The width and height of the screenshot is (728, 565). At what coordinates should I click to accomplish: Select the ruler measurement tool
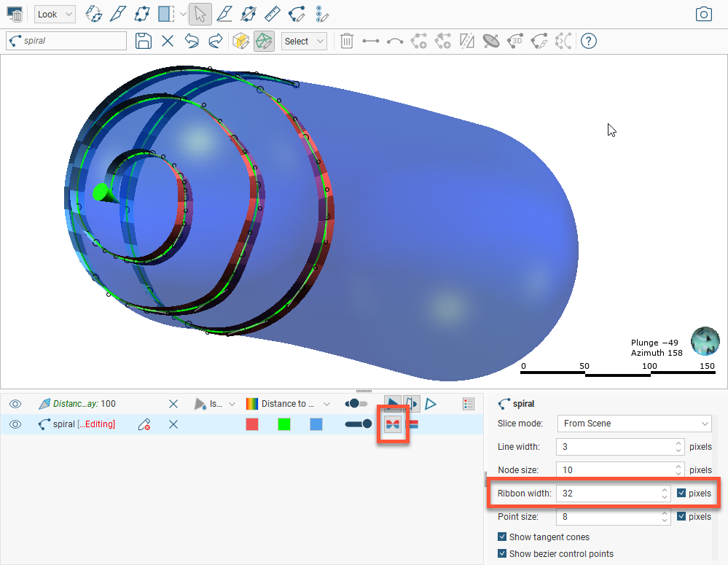[272, 14]
